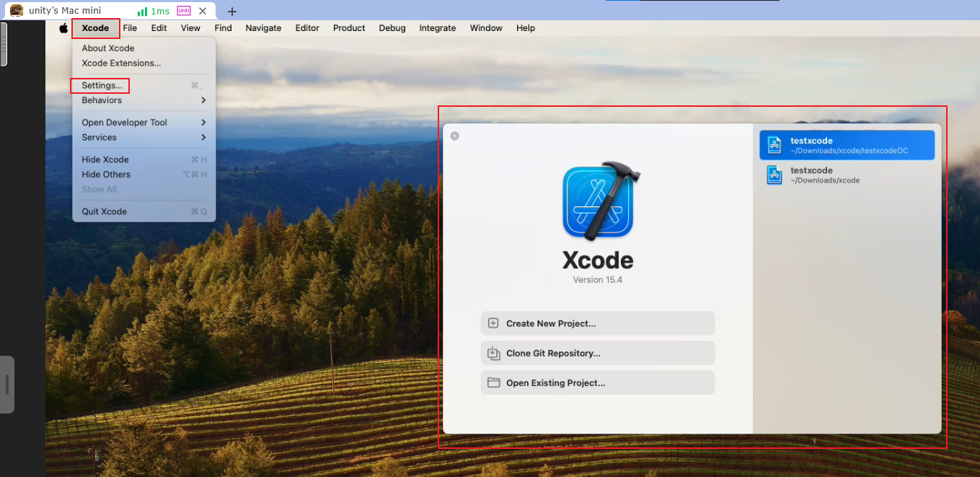
Task: Expand the Behaviors submenu
Action: coord(144,100)
